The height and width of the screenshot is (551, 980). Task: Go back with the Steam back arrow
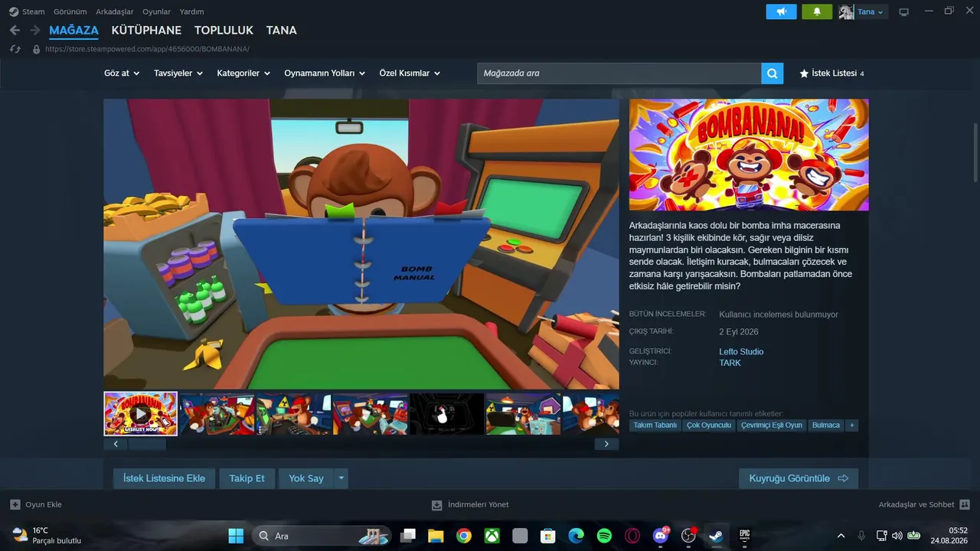point(15,31)
